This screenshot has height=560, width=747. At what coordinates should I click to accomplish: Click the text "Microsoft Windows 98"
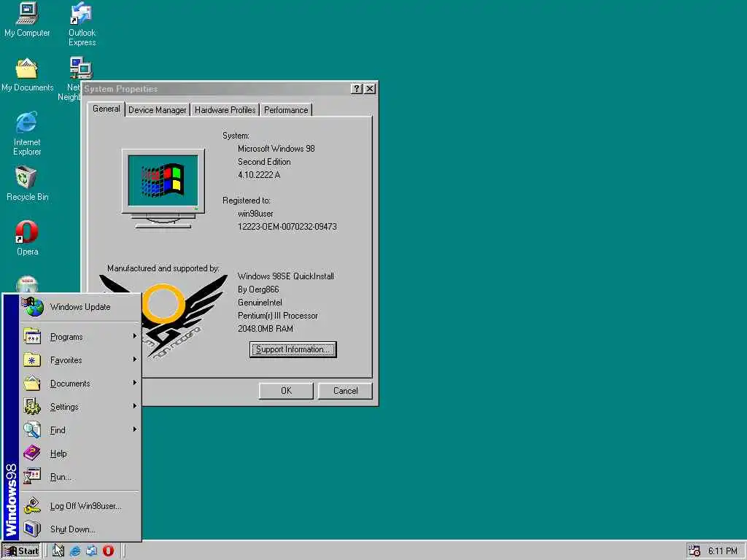276,149
